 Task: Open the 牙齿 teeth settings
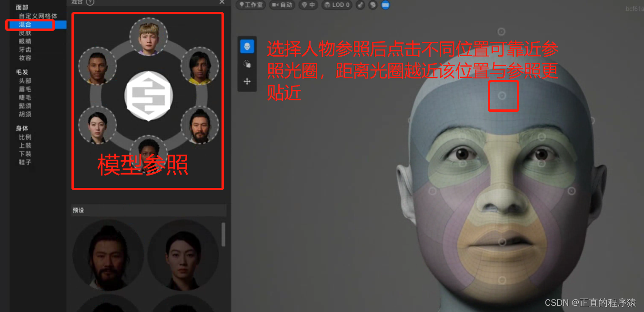25,49
